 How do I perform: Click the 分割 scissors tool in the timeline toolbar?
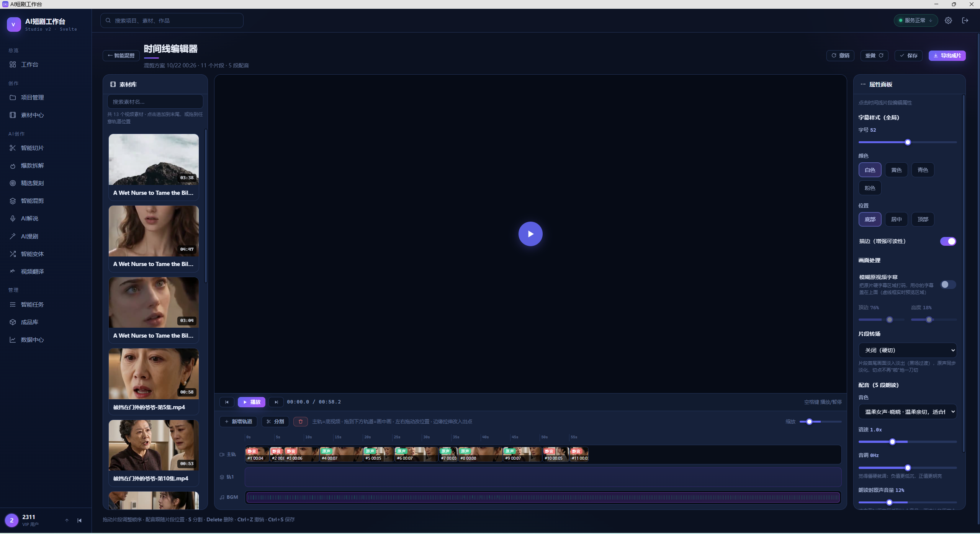[x=275, y=421]
